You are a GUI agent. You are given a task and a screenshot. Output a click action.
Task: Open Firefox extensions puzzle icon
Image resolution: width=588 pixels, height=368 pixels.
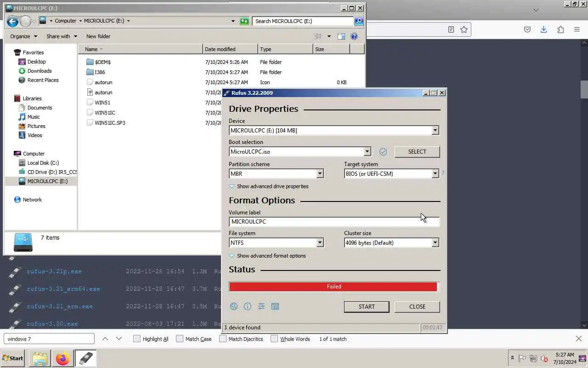coord(560,29)
